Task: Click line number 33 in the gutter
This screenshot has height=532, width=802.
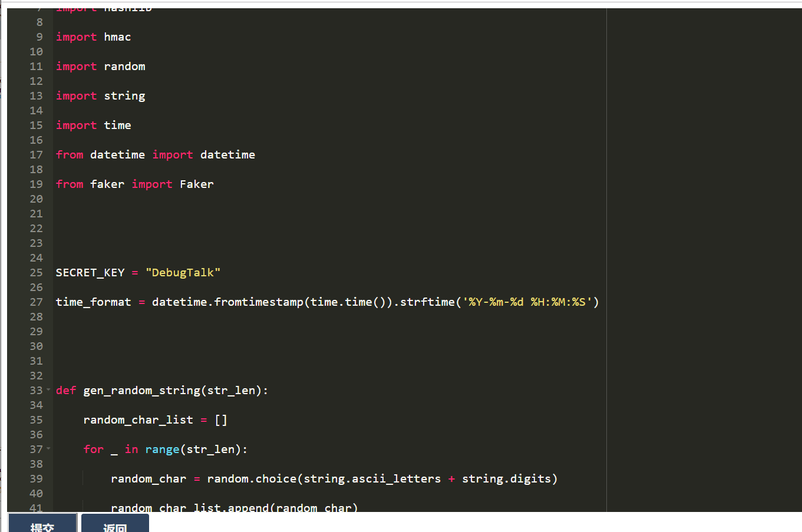Action: point(37,390)
